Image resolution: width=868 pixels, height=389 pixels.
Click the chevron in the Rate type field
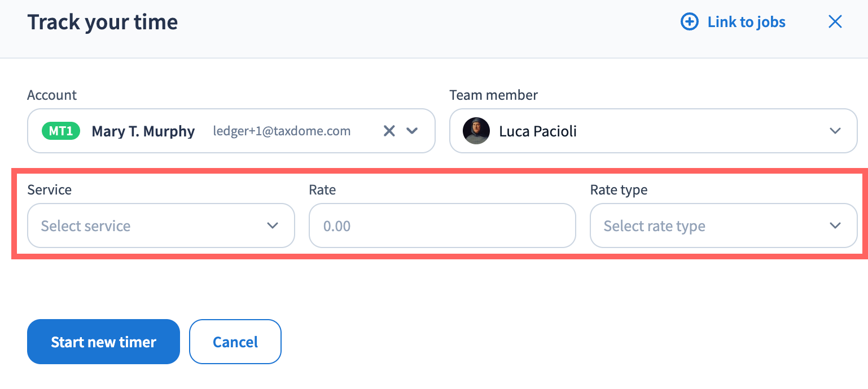click(835, 226)
